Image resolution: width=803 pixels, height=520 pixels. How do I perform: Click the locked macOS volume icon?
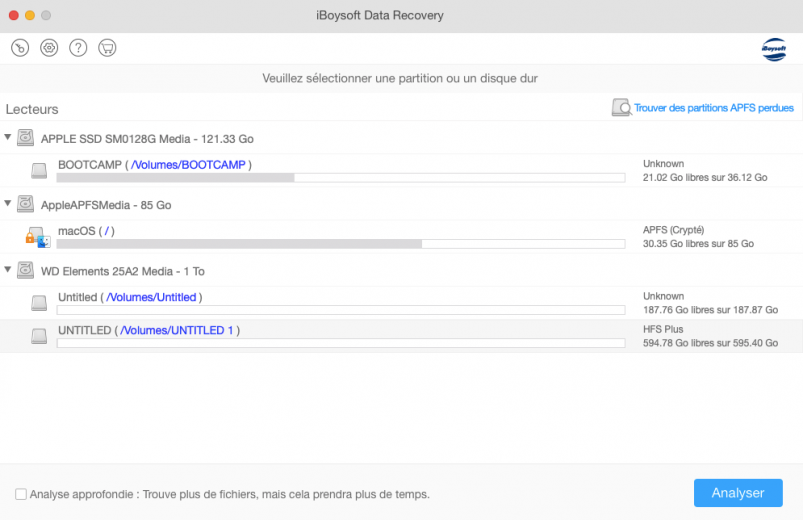pyautogui.click(x=38, y=237)
